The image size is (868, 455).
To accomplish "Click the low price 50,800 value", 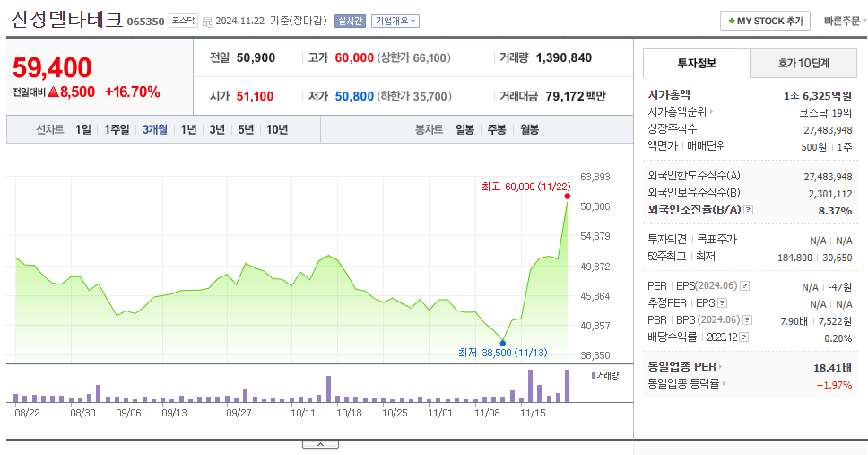I will click(x=354, y=96).
